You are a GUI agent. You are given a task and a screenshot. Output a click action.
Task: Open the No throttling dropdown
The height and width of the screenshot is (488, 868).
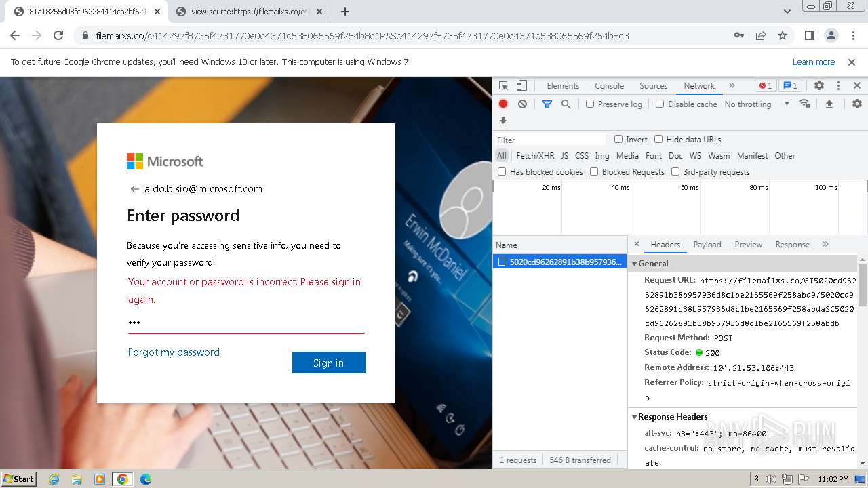(757, 104)
